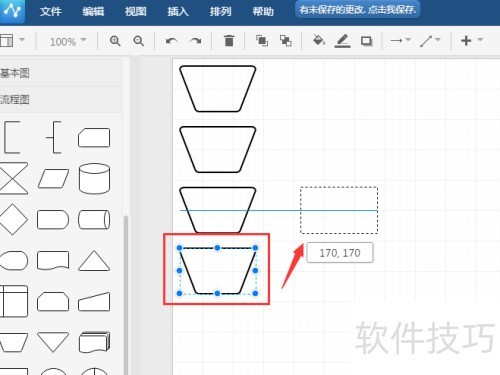Image resolution: width=500 pixels, height=375 pixels.
Task: Choose the line color pencil tool
Action: (342, 41)
